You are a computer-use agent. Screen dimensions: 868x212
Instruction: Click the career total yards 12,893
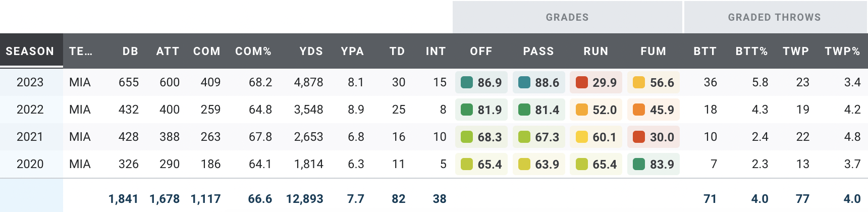(x=304, y=199)
